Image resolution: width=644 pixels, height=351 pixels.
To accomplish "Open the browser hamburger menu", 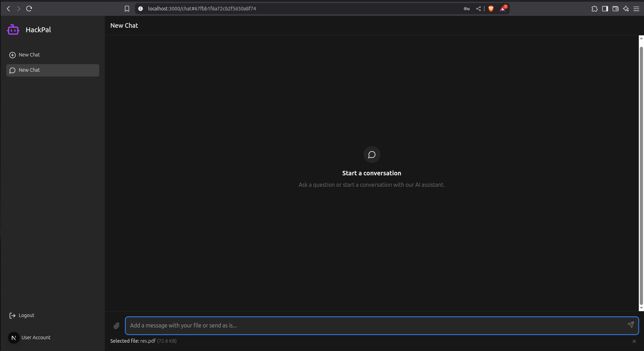I will (636, 9).
